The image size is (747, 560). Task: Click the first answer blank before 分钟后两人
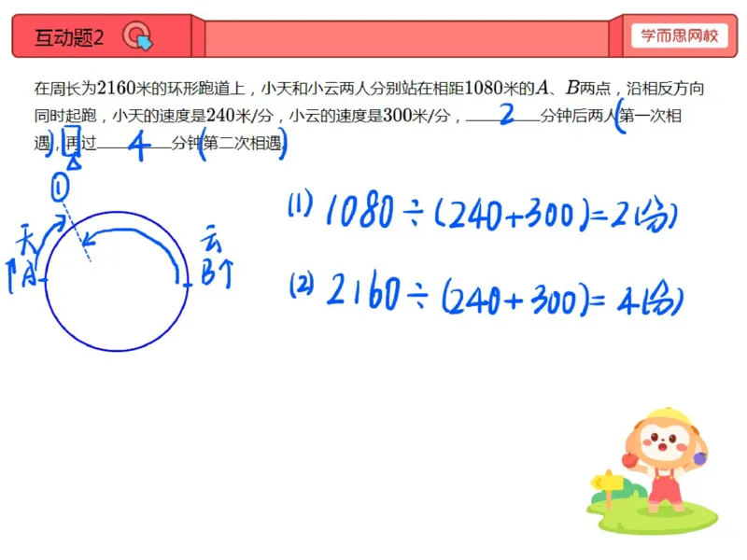pyautogui.click(x=502, y=115)
